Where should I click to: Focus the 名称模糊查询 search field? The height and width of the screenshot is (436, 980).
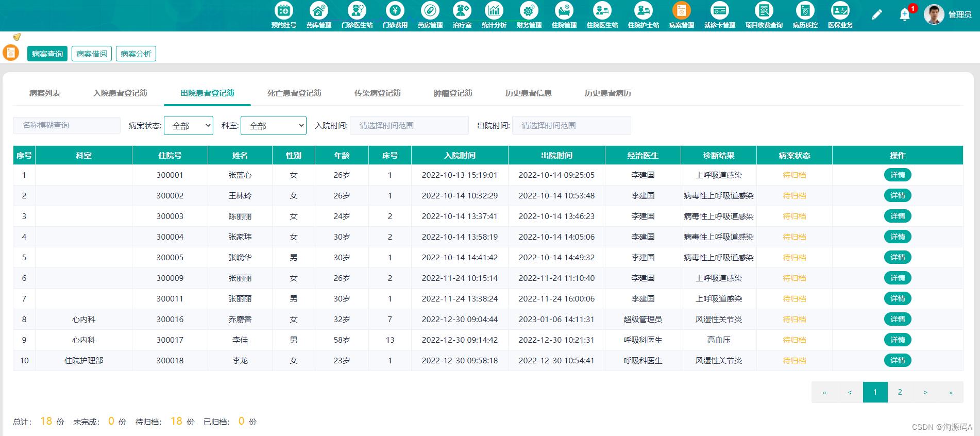coord(66,125)
